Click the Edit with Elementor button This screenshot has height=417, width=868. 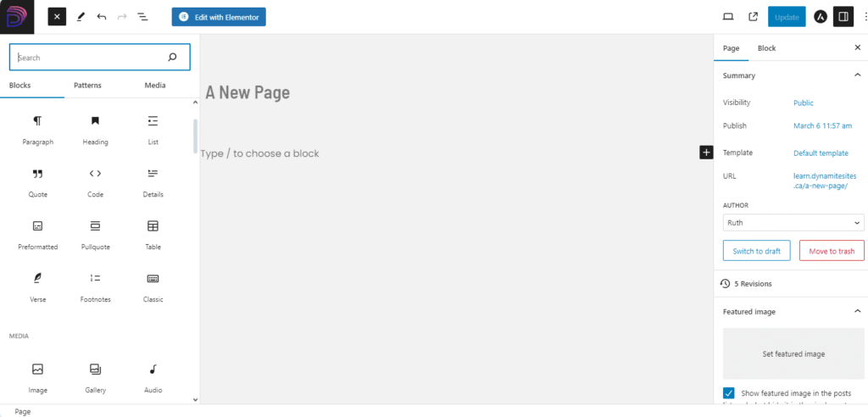pyautogui.click(x=219, y=17)
